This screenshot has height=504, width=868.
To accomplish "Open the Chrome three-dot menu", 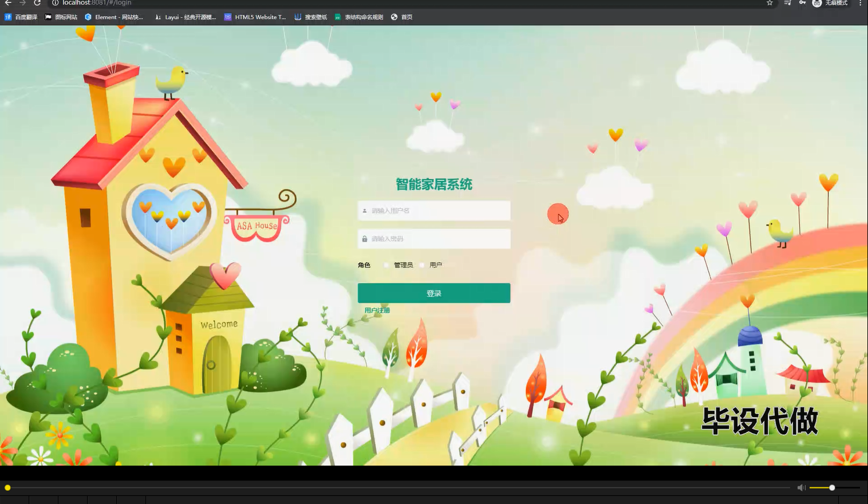I will pos(861,3).
